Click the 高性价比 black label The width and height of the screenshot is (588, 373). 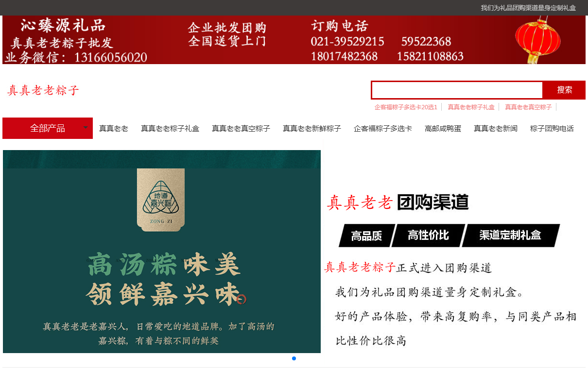[428, 236]
